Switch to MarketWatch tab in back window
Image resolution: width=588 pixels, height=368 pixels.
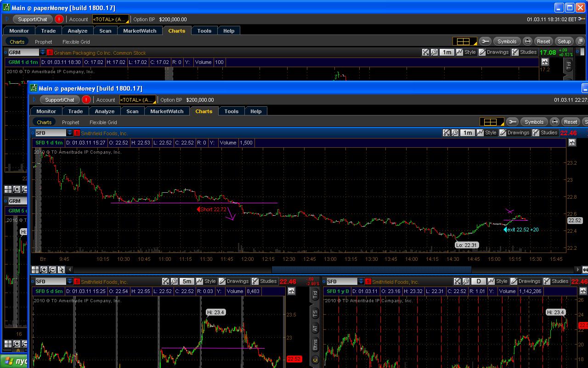coord(140,31)
